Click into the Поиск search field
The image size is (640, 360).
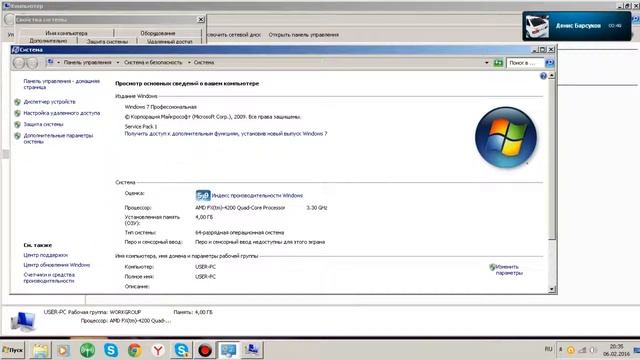(525, 63)
